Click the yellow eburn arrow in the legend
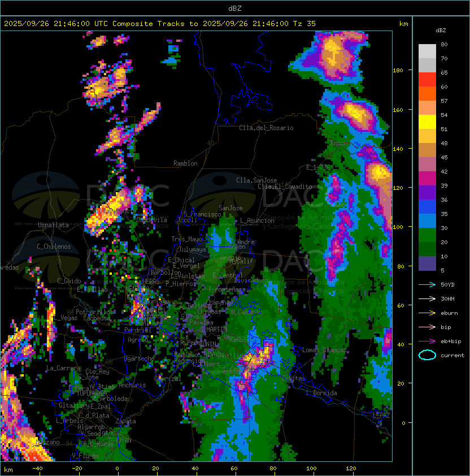This screenshot has width=470, height=476. [427, 313]
